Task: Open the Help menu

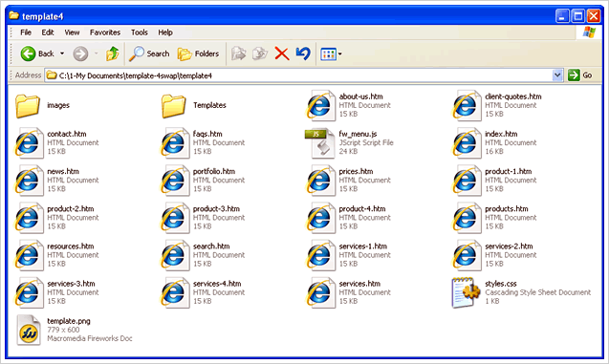Action: [x=165, y=32]
